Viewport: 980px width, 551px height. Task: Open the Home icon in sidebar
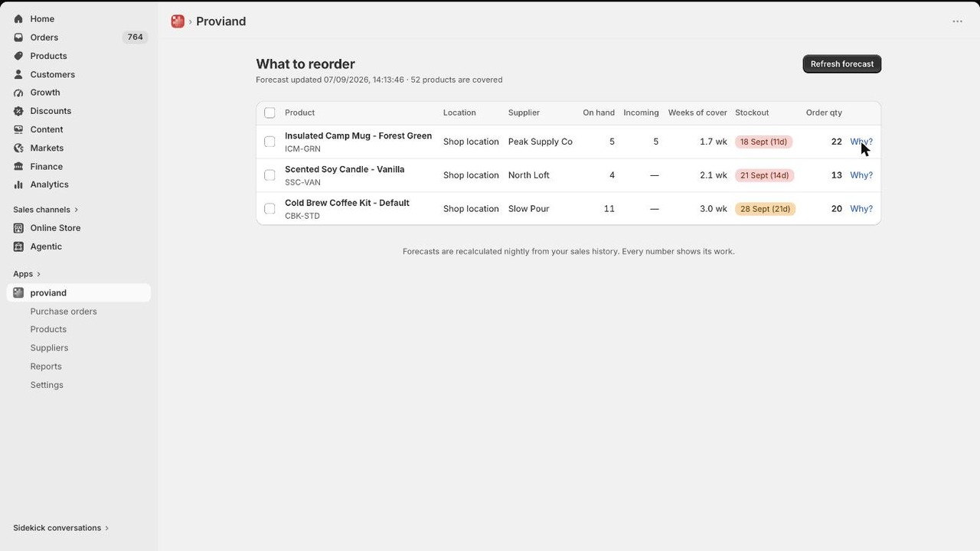point(18,18)
